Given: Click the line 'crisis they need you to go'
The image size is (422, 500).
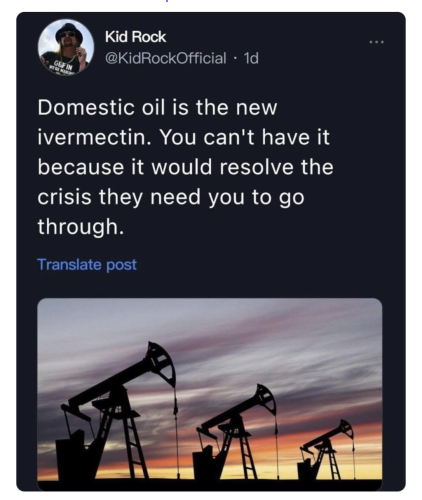Looking at the screenshot, I should point(171,197).
